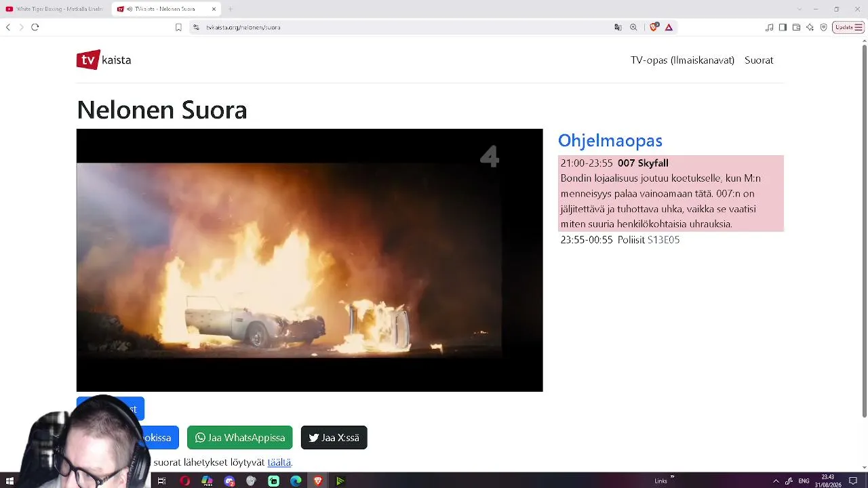
Task: Click the ENG language indicator
Action: (804, 481)
